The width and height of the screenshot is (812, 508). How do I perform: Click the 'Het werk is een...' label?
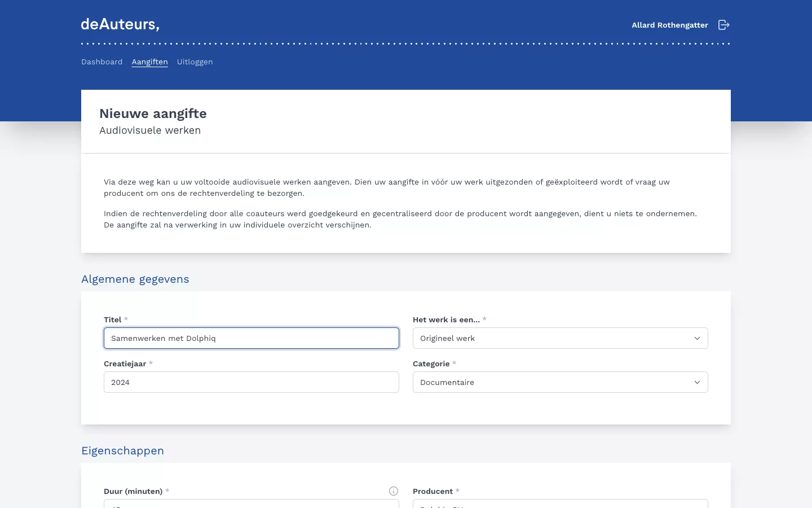[x=446, y=319]
